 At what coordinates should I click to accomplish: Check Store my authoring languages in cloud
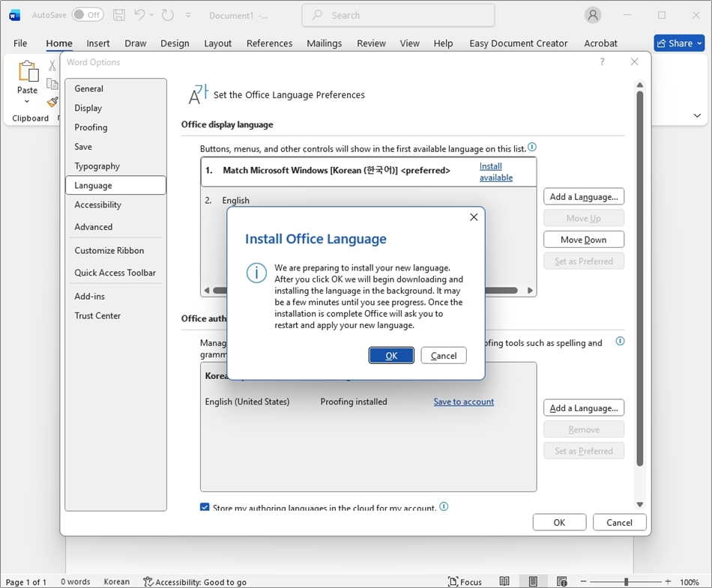[x=205, y=508]
